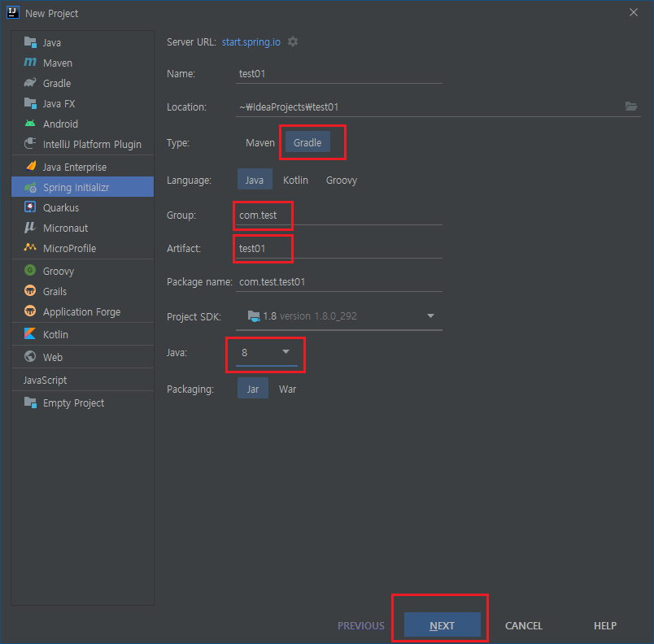Click the Micronaut mu icon
Viewport: 654px width, 644px height.
[x=30, y=228]
